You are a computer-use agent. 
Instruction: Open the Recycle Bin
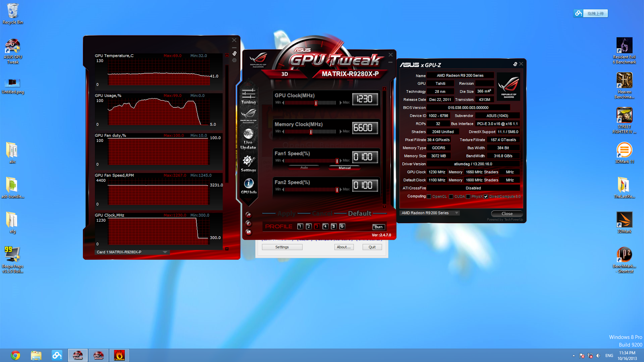point(12,14)
